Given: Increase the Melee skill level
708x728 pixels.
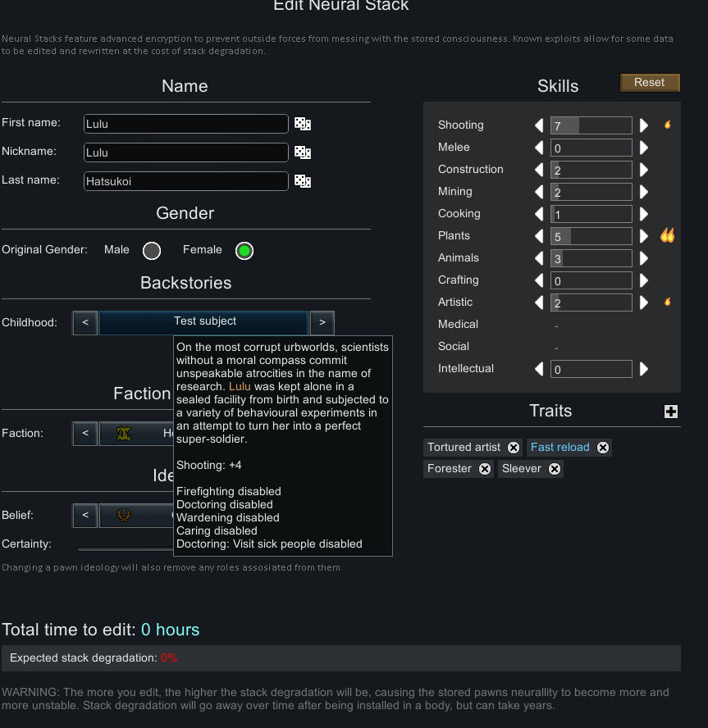Looking at the screenshot, I should (x=644, y=148).
